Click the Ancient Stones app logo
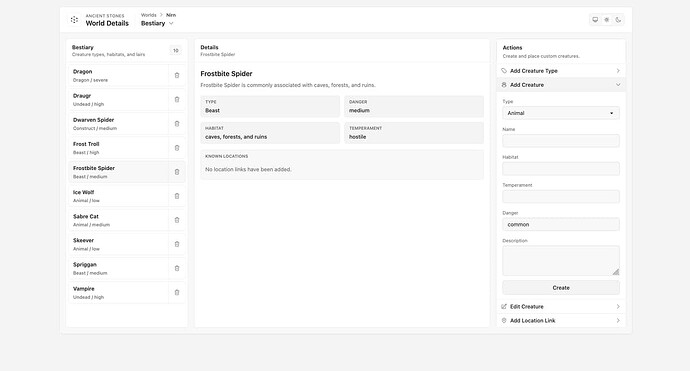 click(74, 20)
